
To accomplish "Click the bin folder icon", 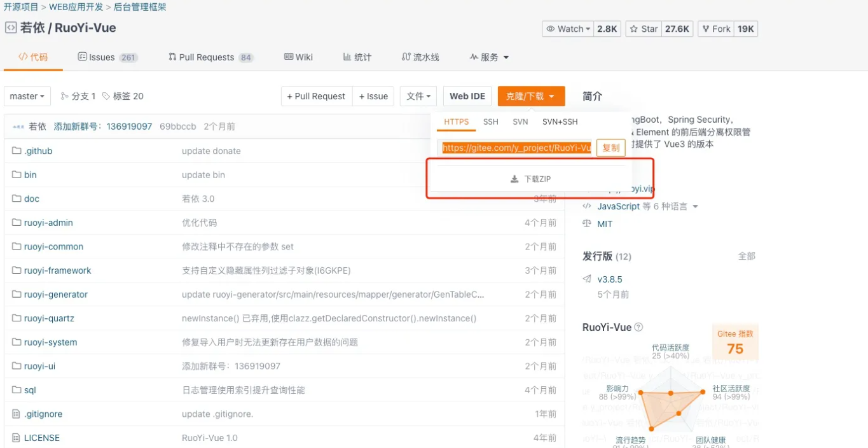I will click(17, 175).
